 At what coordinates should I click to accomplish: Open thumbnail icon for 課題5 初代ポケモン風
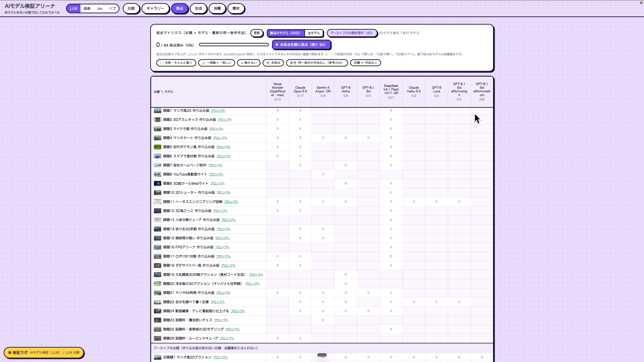coord(157,147)
